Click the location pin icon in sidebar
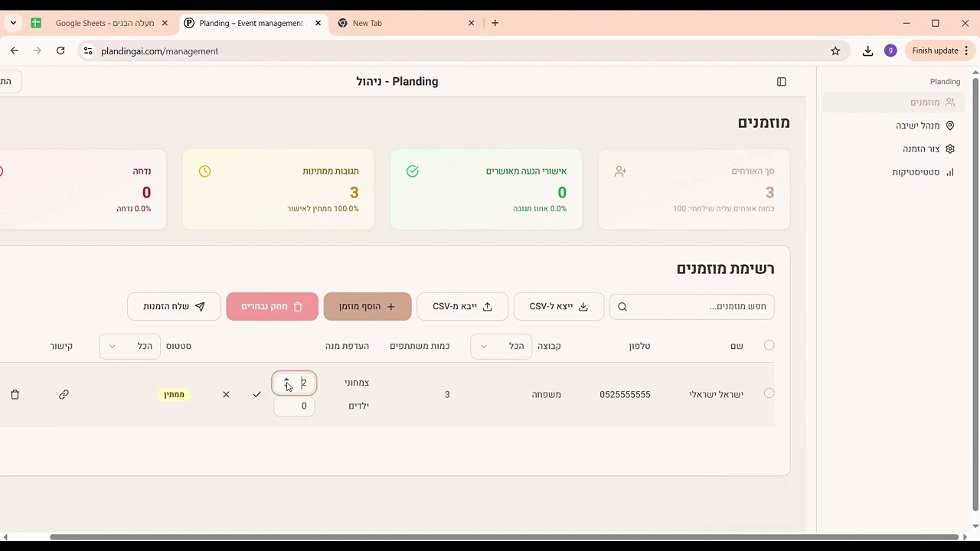 [950, 126]
